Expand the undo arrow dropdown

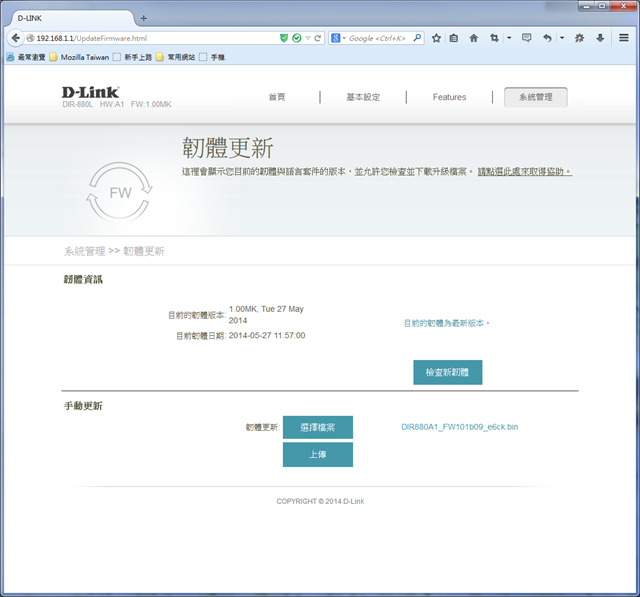tap(562, 38)
